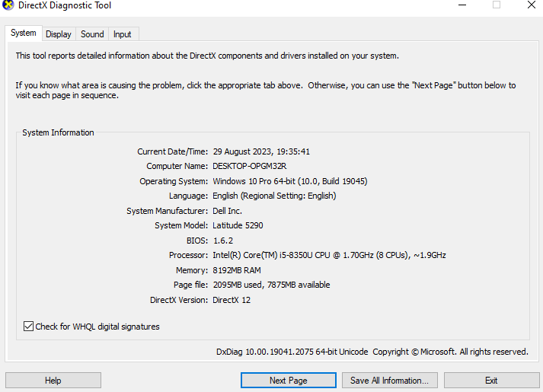Click the DirectX Diagnostic Tool window title
Image resolution: width=543 pixels, height=392 pixels.
(x=65, y=5)
